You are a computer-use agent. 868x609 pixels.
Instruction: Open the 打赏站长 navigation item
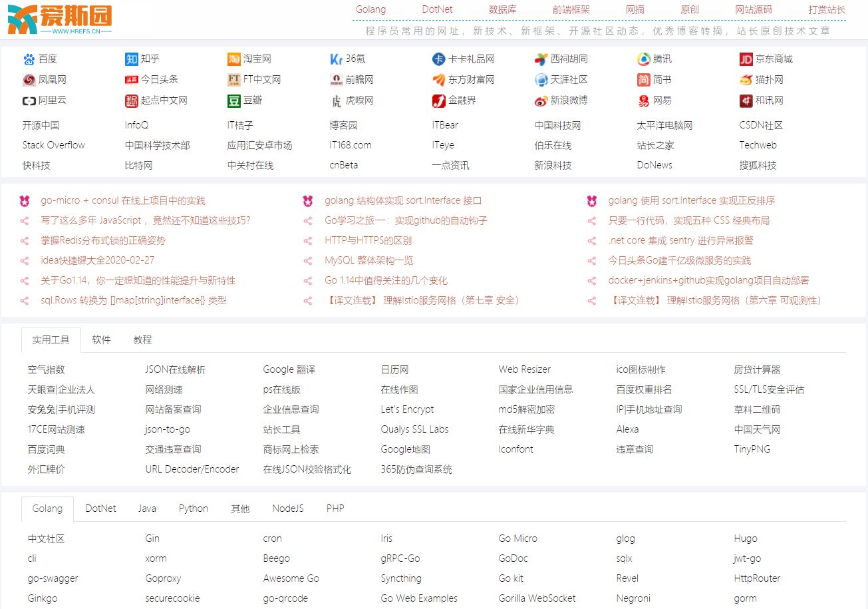(x=827, y=9)
